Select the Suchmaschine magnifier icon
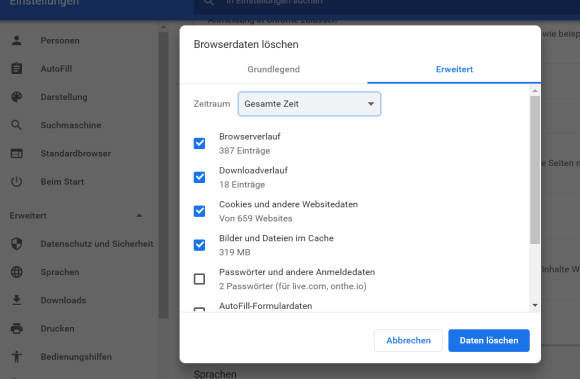580x379 pixels. pos(16,125)
